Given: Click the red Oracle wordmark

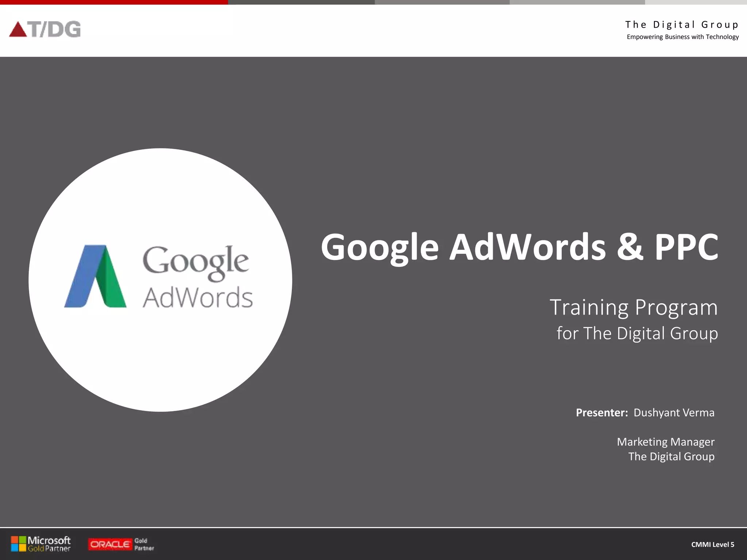Looking at the screenshot, I should pyautogui.click(x=110, y=544).
